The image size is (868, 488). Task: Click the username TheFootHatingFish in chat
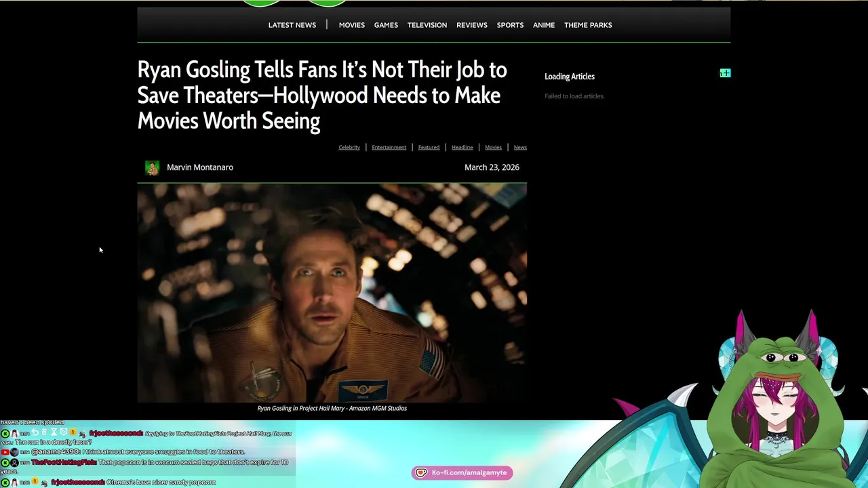pos(64,462)
